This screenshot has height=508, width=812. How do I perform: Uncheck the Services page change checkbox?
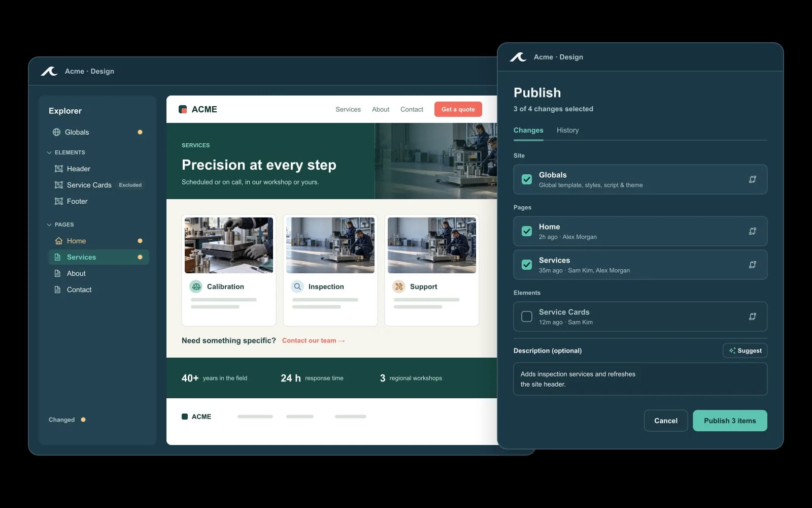(527, 265)
